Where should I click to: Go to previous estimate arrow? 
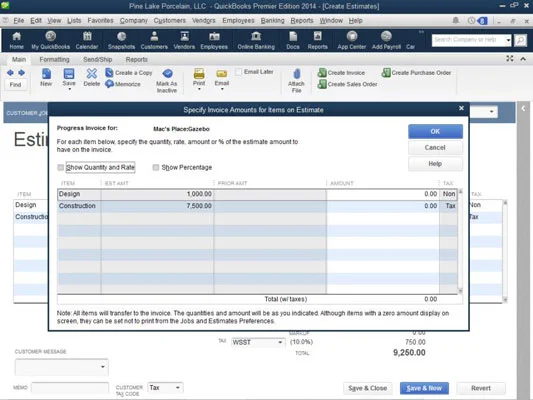(x=10, y=73)
